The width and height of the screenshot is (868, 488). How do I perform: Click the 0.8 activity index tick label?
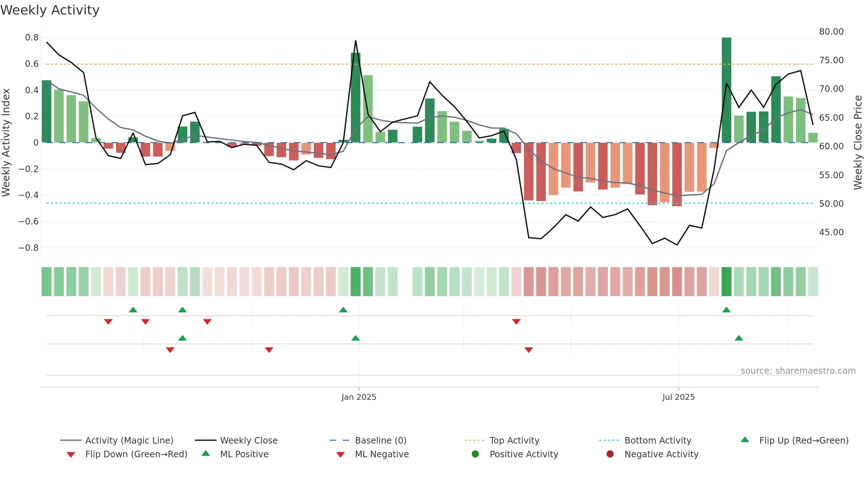[32, 37]
